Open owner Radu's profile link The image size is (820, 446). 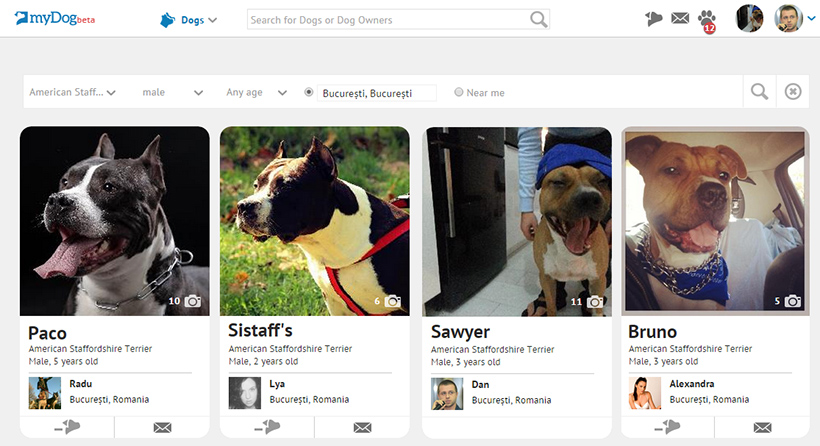(81, 384)
